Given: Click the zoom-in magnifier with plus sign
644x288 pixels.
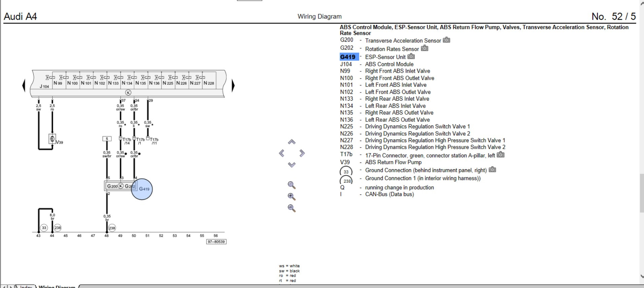Looking at the screenshot, I should pyautogui.click(x=292, y=197).
